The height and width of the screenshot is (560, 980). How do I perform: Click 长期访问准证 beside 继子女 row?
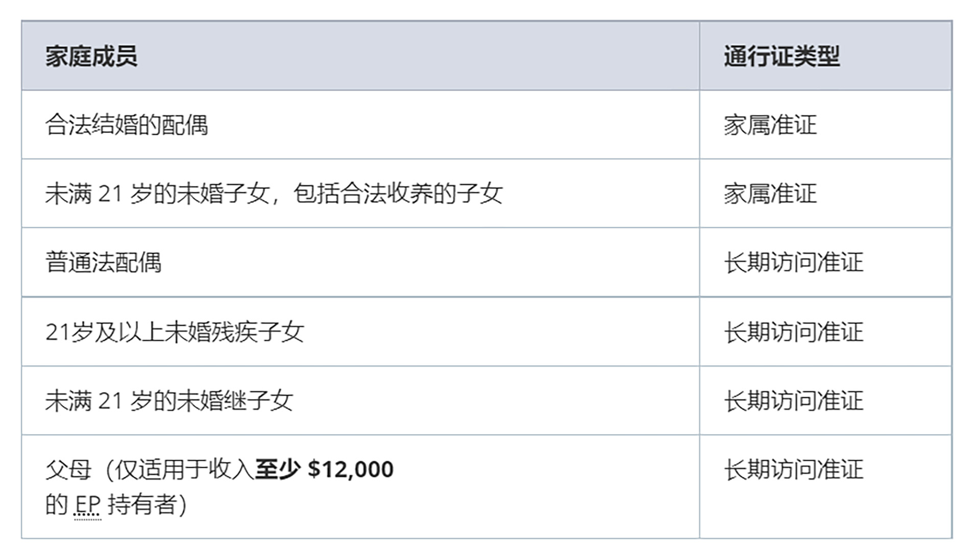click(793, 401)
